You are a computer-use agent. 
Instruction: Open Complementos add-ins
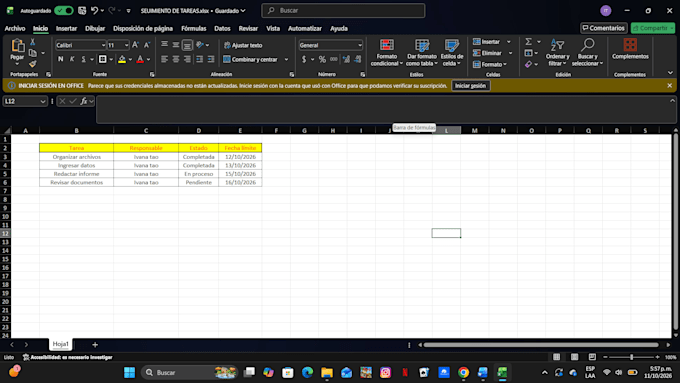630,49
